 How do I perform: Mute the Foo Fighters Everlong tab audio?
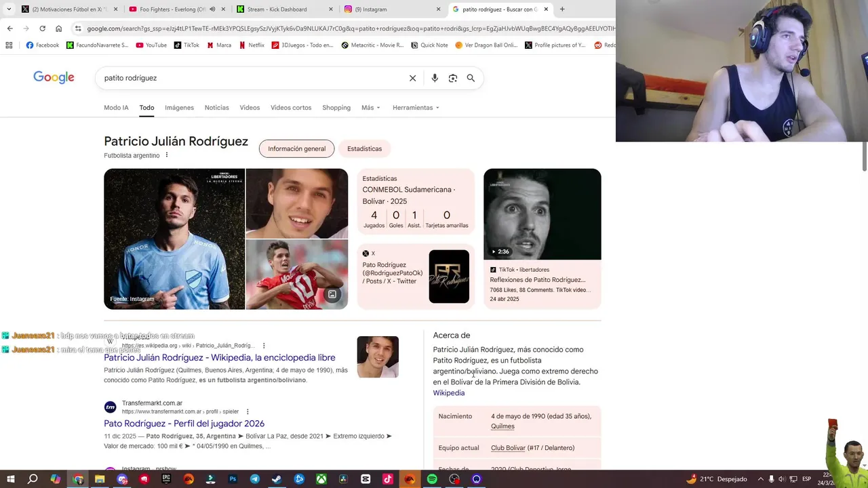pos(212,9)
